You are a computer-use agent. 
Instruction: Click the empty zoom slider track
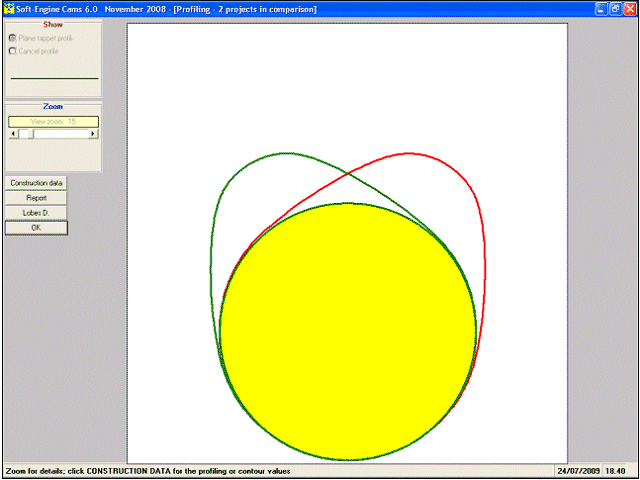(x=61, y=133)
